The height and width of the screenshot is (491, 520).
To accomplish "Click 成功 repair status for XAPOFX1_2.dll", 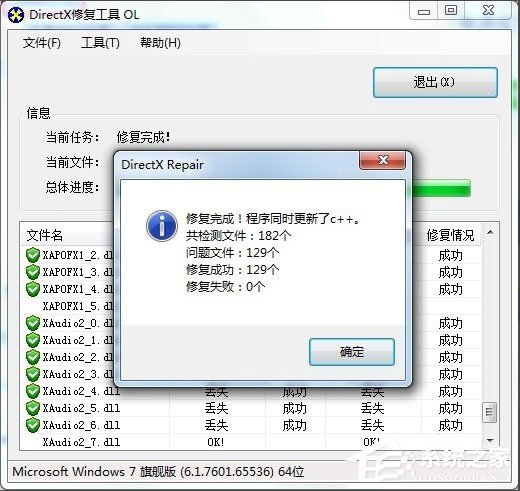I will pos(450,256).
